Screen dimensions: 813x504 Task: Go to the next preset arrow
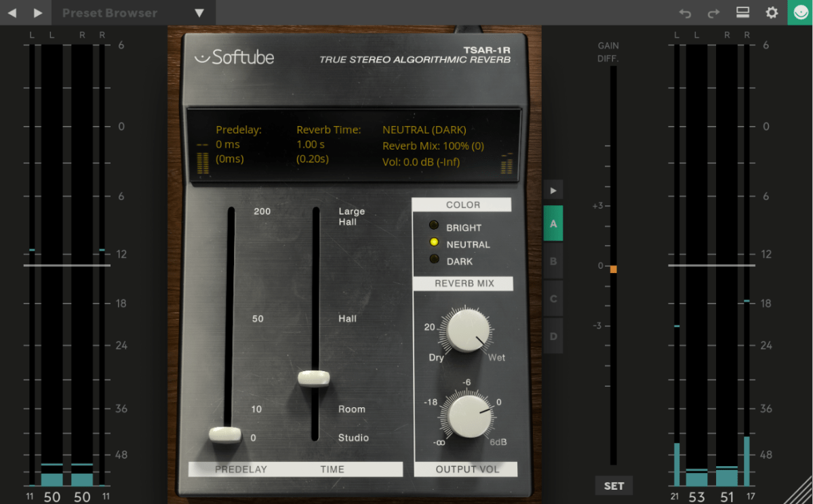[x=38, y=13]
